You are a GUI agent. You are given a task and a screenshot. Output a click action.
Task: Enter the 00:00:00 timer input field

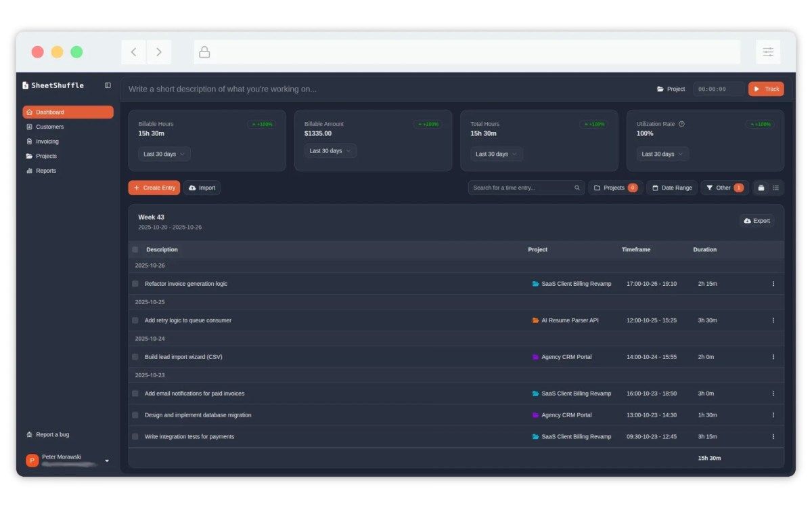tap(718, 89)
